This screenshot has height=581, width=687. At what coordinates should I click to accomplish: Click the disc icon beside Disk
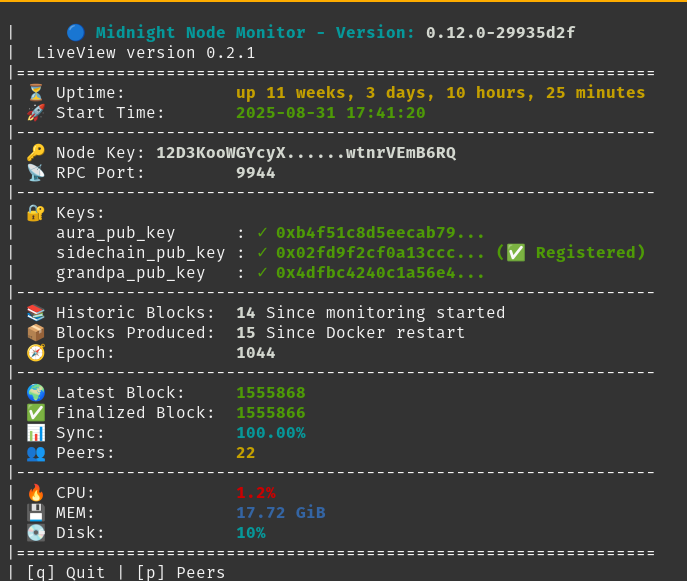click(x=36, y=533)
